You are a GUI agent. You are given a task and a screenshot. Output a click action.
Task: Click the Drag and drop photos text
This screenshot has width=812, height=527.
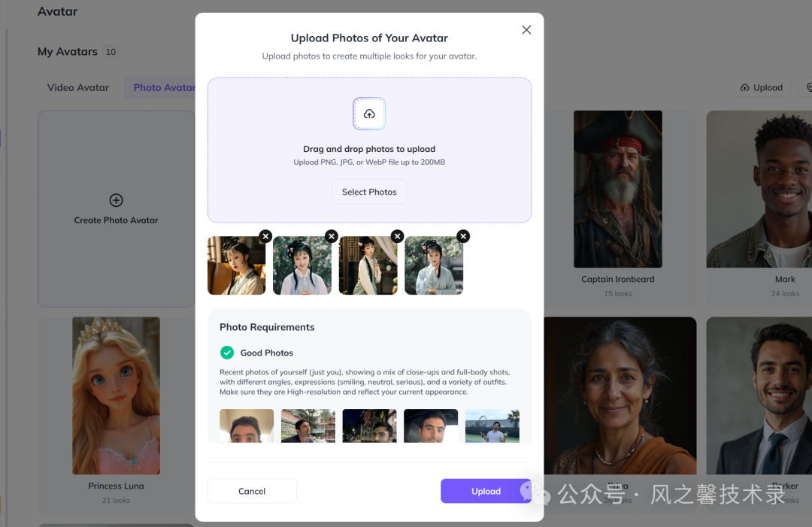pyautogui.click(x=369, y=149)
